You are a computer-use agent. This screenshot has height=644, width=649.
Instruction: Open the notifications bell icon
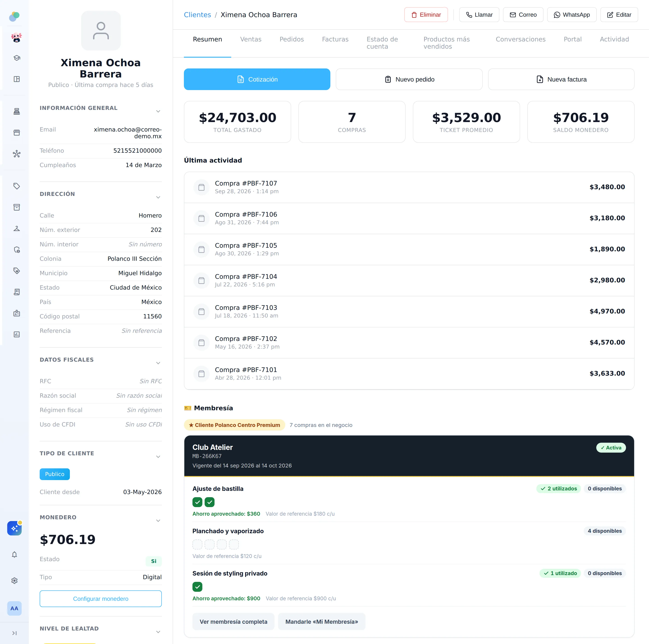tap(14, 555)
